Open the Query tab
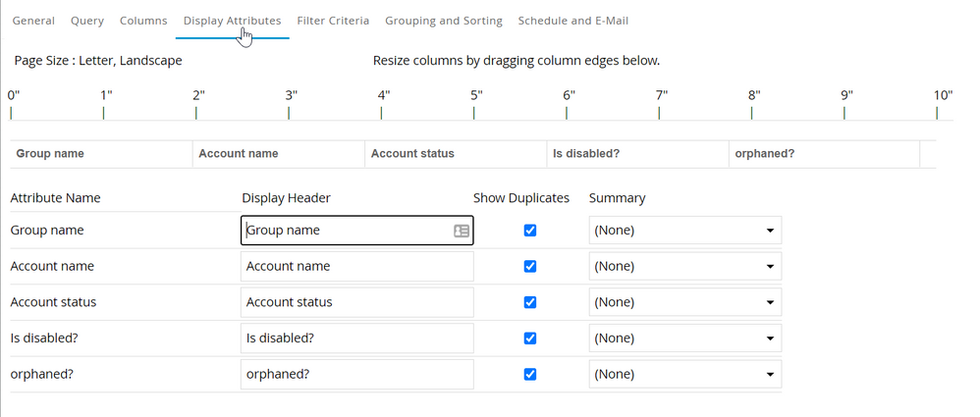Viewport: 980px width, 417px height. pyautogui.click(x=87, y=21)
